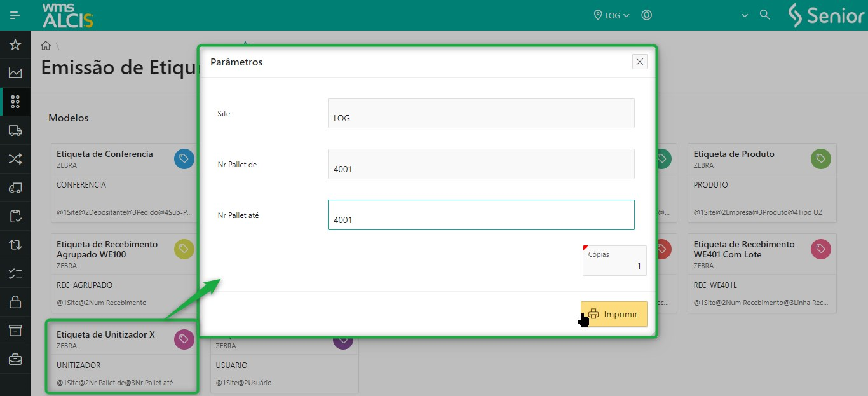Open Etiqueta de Recebimento Agrupado WE100 card
868x396 pixels.
click(x=125, y=273)
